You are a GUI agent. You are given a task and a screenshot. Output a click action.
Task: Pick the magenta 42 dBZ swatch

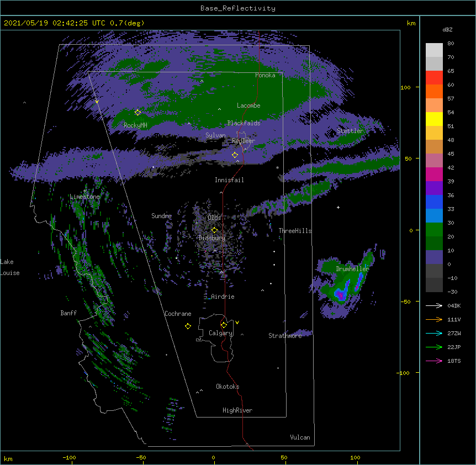(x=434, y=174)
